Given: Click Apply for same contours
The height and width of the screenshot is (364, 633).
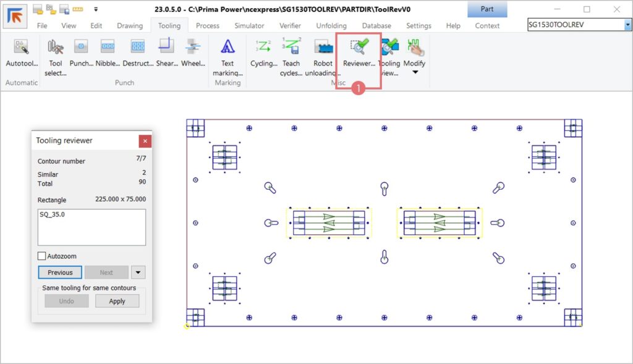Looking at the screenshot, I should [117, 301].
